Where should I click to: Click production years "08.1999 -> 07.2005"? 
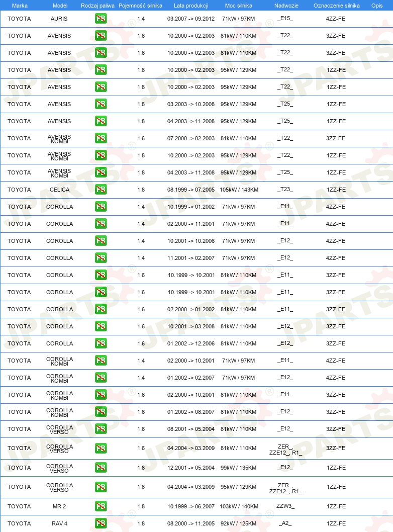coord(191,190)
